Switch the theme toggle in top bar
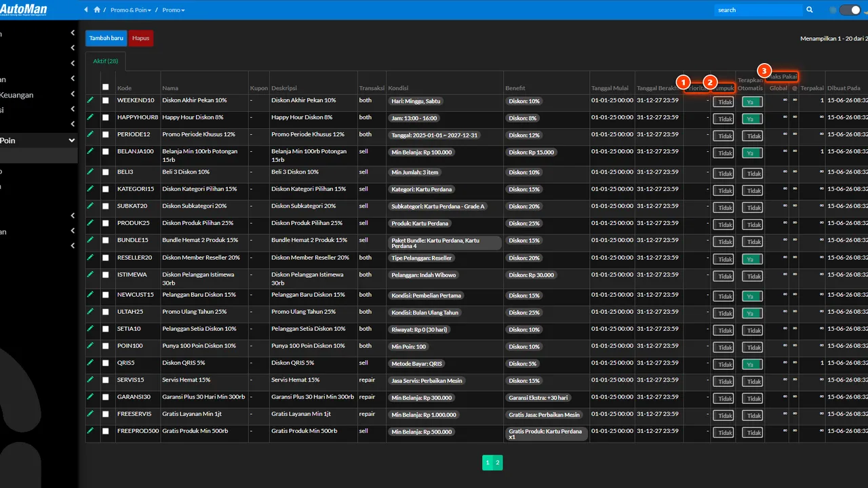 coord(849,10)
